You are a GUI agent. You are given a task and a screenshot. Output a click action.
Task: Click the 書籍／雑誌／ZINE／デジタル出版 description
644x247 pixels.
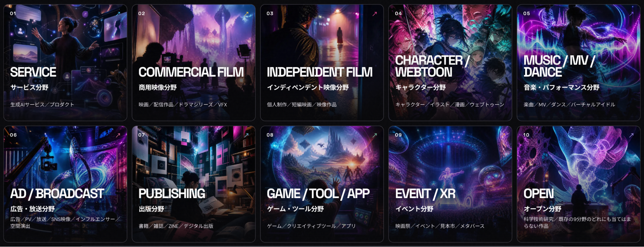point(176,226)
